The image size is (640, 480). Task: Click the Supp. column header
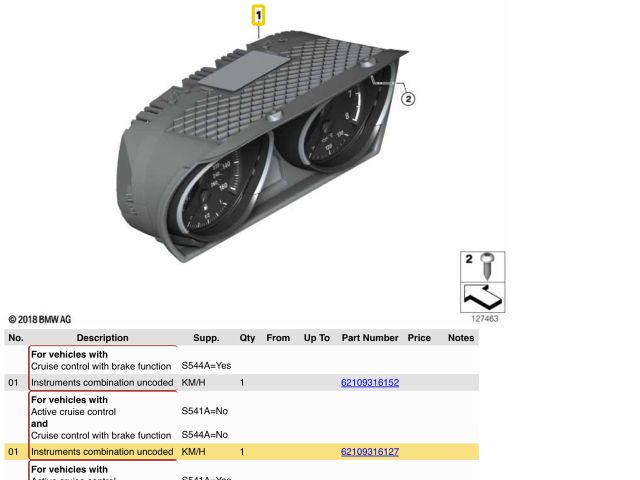click(x=206, y=338)
